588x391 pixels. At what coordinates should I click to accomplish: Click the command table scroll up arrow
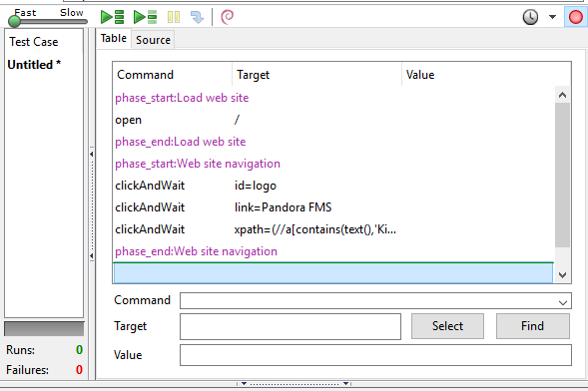tap(562, 95)
